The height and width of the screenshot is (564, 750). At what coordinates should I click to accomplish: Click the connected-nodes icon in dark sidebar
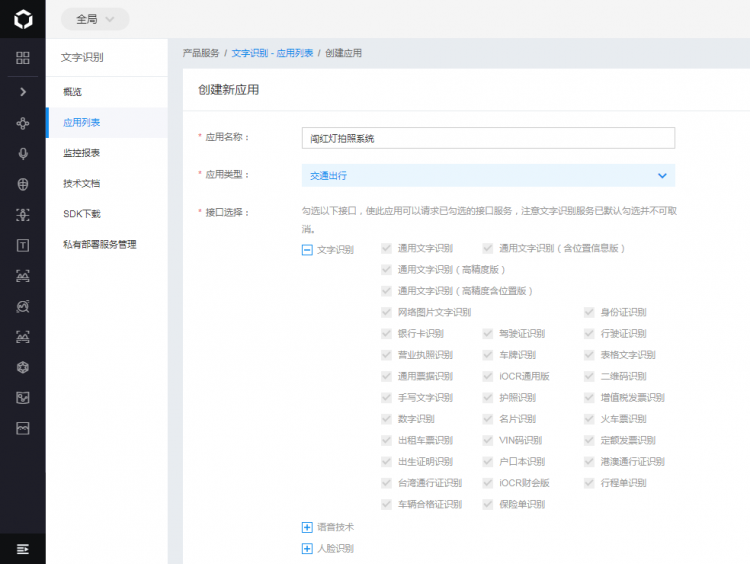(22, 123)
